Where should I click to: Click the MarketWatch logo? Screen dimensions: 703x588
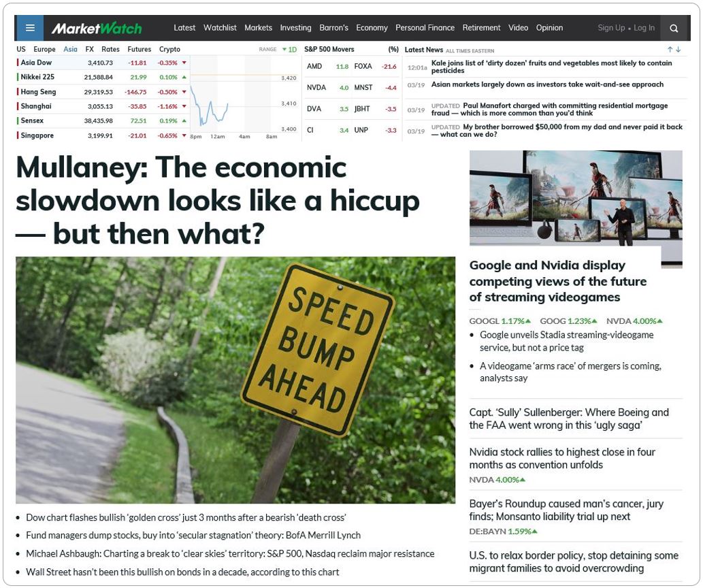coord(97,29)
